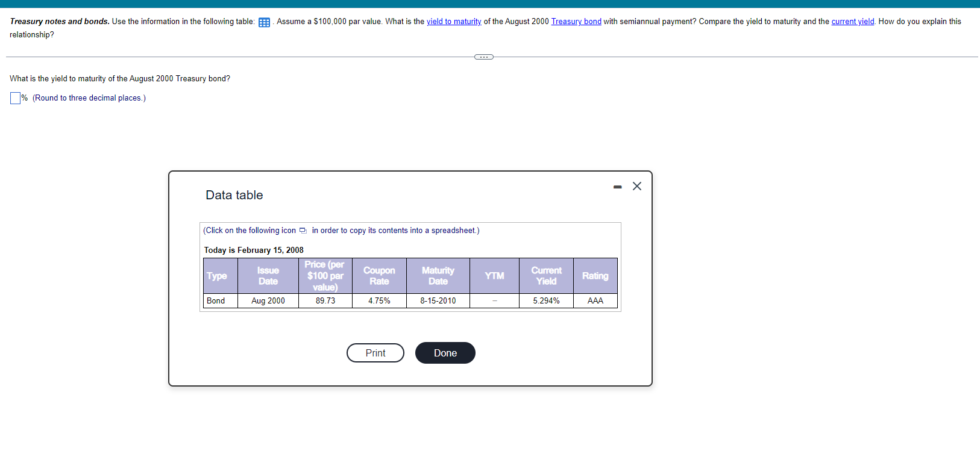Screen dimensions: 980x451
Task: Select the 'Issue Date' column header
Action: [268, 276]
